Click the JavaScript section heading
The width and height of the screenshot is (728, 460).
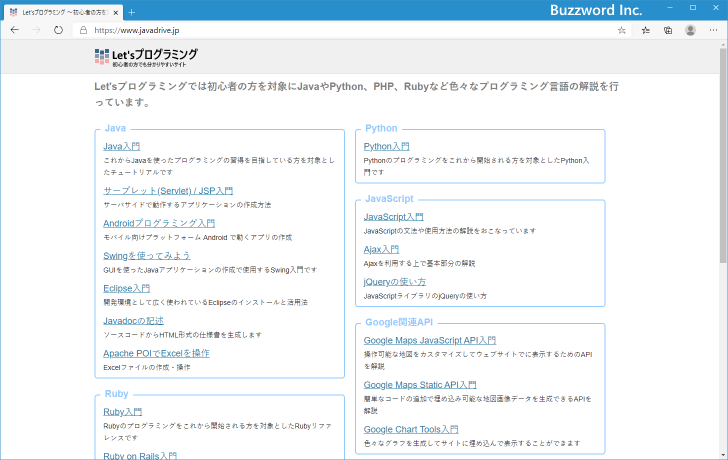(389, 199)
